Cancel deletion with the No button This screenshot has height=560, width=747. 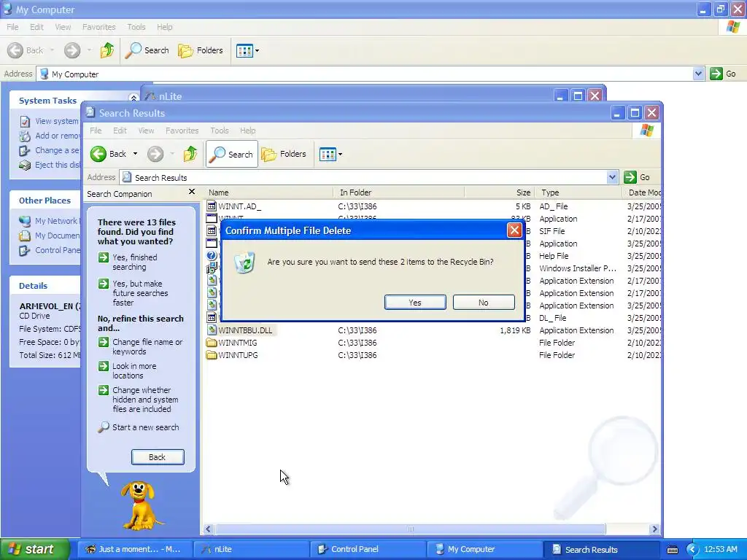484,303
